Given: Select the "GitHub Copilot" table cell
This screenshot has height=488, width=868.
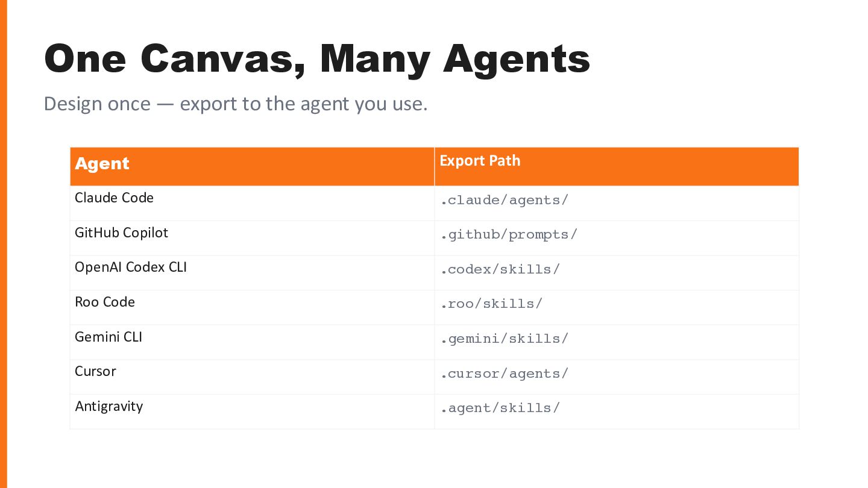Looking at the screenshot, I should click(121, 233).
